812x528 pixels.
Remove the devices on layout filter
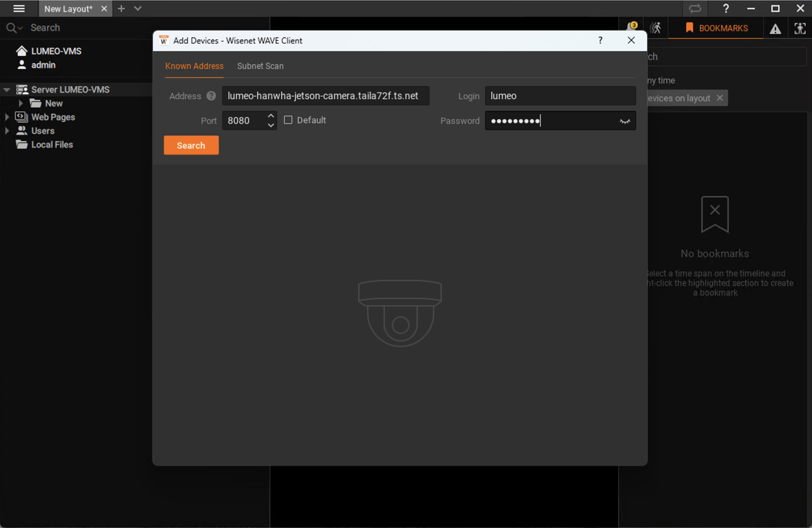720,98
